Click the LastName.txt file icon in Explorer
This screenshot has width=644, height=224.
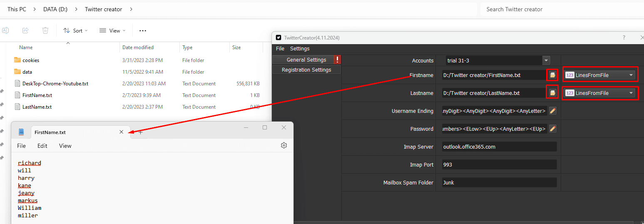point(17,107)
